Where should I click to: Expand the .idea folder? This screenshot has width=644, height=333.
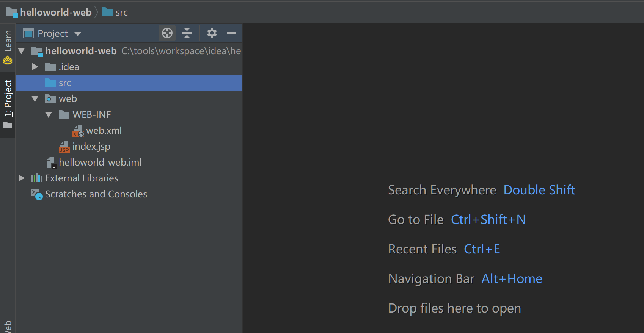click(35, 67)
